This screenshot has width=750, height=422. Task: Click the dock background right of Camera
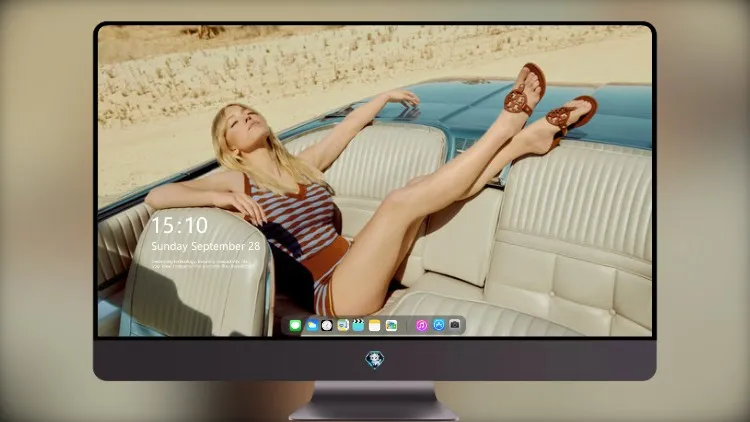[x=463, y=326]
